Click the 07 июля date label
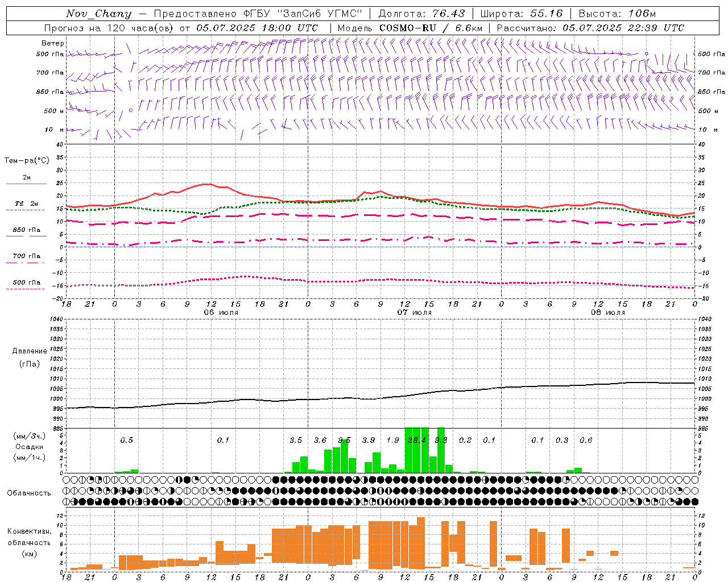This screenshot has width=728, height=582. pos(414,313)
